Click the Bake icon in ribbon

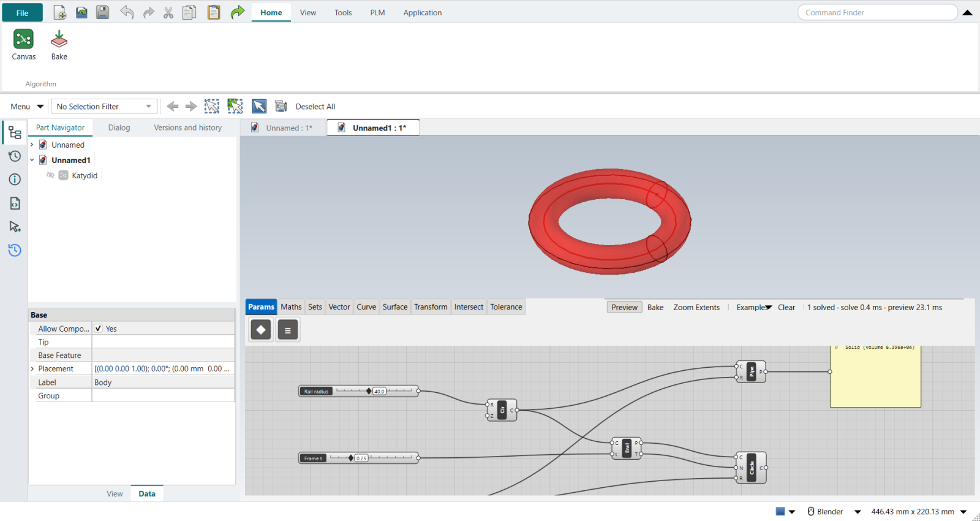(x=59, y=45)
